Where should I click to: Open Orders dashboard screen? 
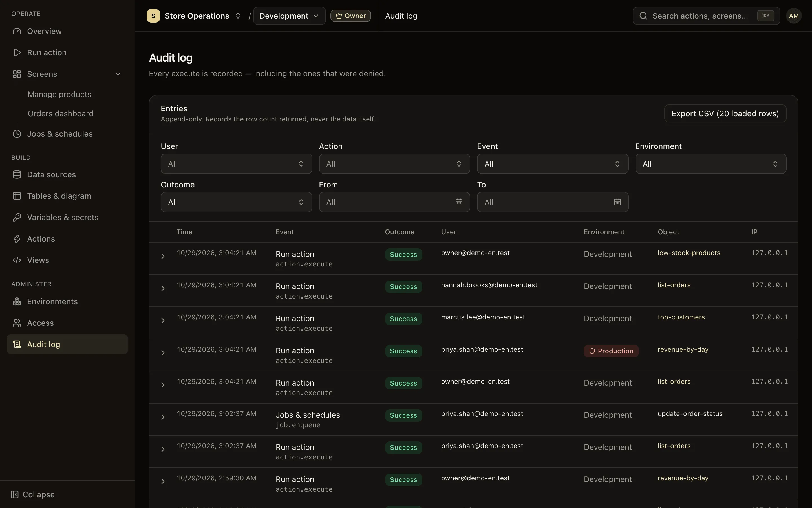(x=60, y=113)
